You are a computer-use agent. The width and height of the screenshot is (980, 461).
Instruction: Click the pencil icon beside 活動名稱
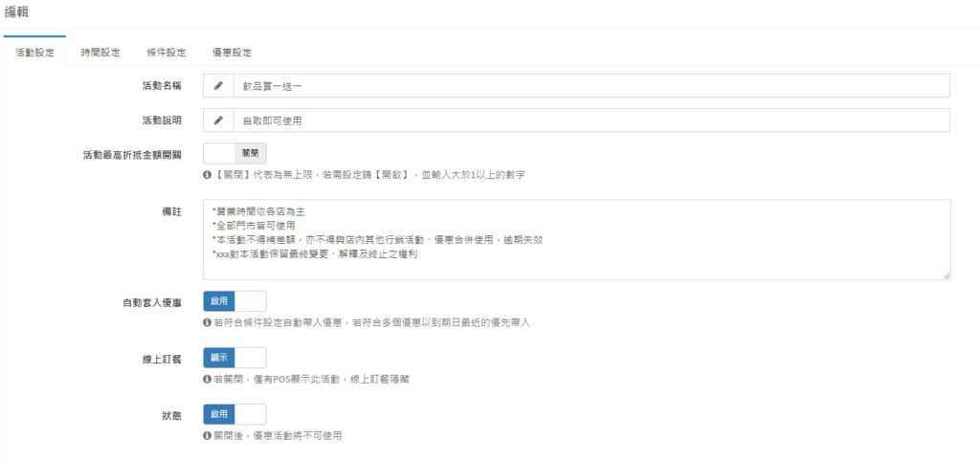coord(218,86)
